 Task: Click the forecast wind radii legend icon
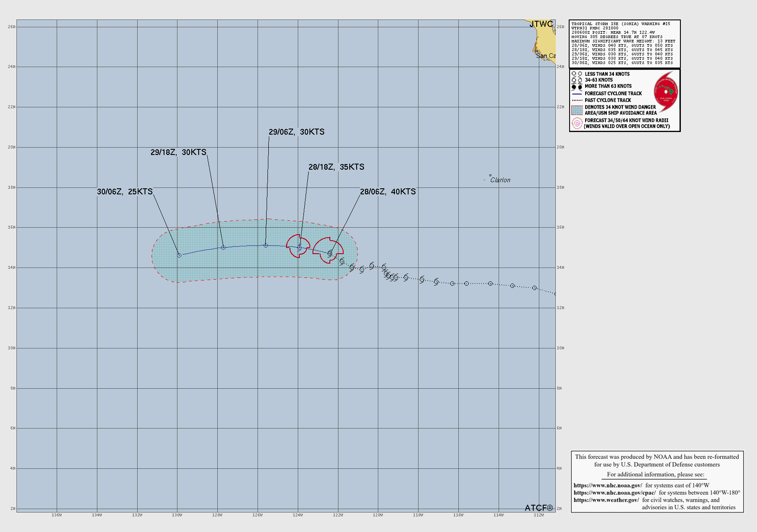[577, 123]
